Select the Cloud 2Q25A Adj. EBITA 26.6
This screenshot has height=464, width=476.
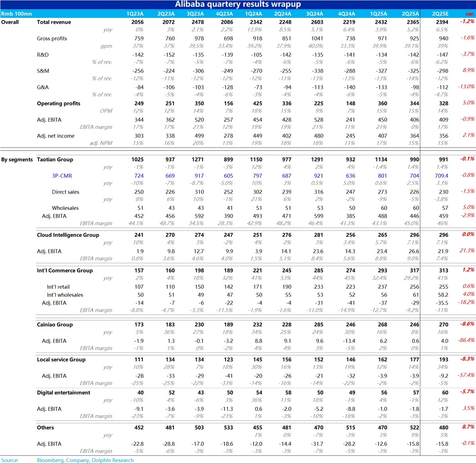click(414, 251)
